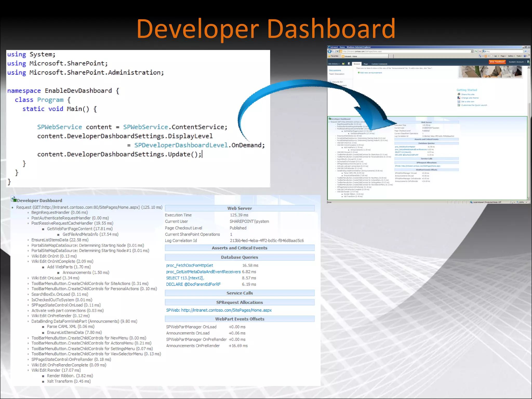
Task: Select the Page ribbon tab
Action: [366, 64]
